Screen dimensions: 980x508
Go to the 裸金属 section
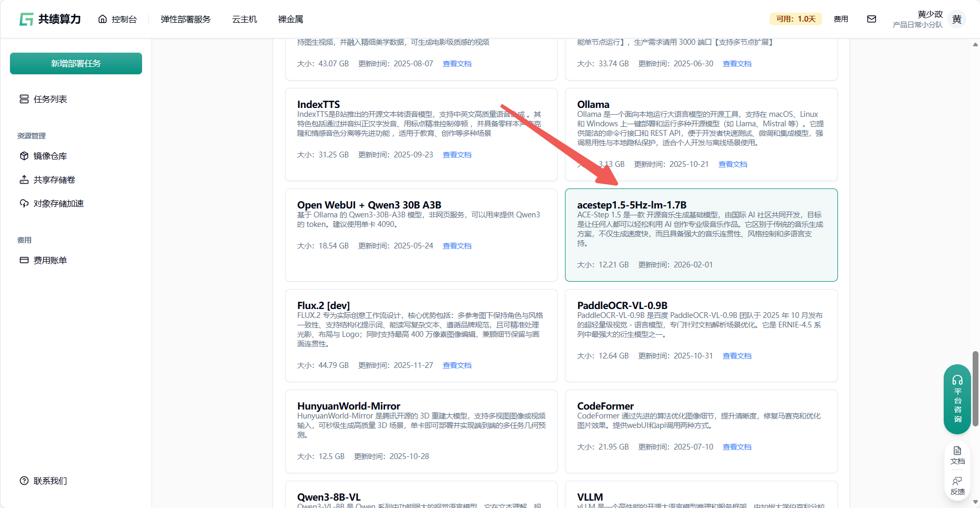[290, 19]
